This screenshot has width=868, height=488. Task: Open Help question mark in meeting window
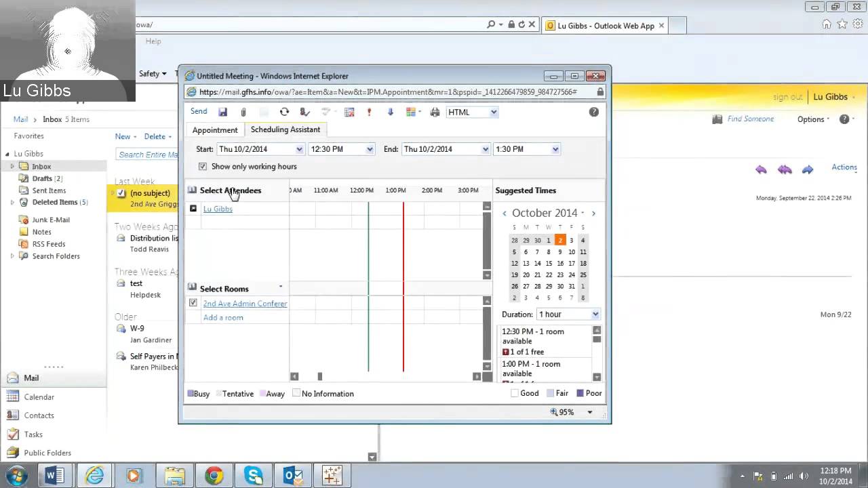point(594,112)
